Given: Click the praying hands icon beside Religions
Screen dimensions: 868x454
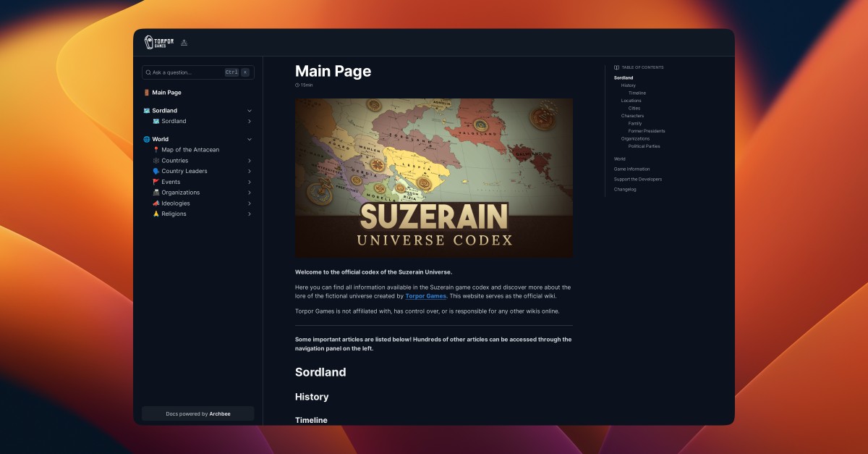Looking at the screenshot, I should point(156,214).
